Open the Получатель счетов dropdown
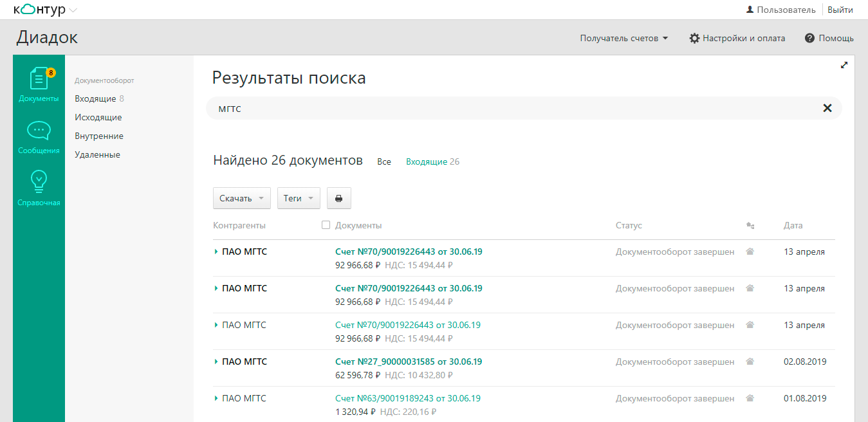The image size is (868, 422). click(624, 38)
